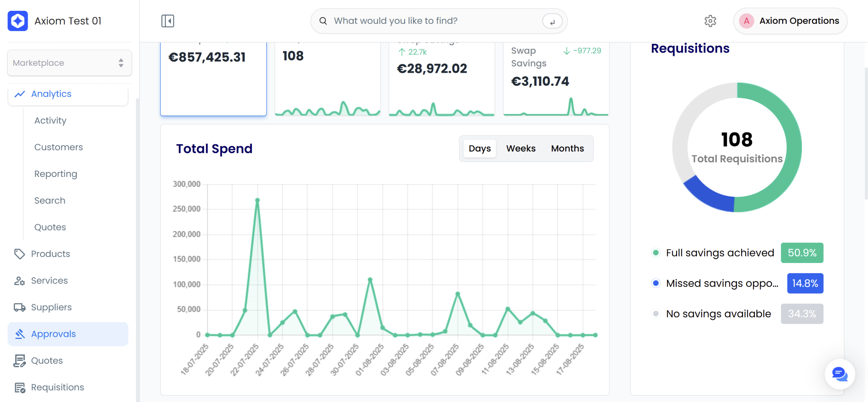868x402 pixels.
Task: Open Axiom Operations account menu
Action: (790, 21)
